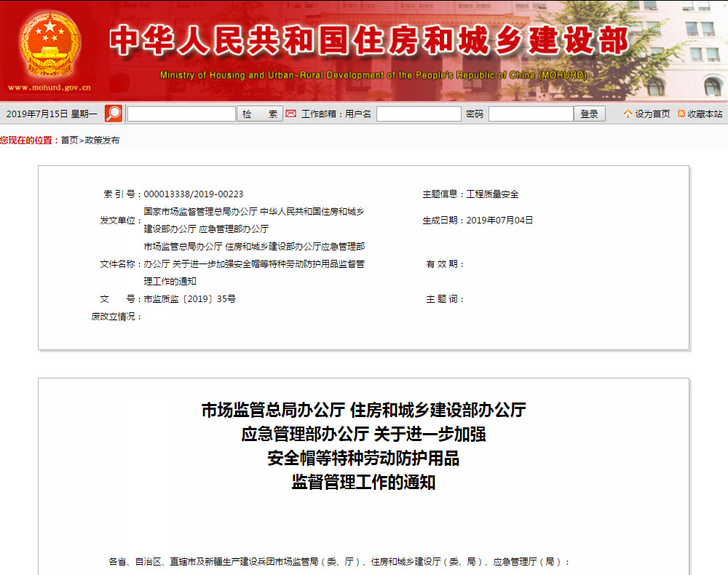This screenshot has width=728, height=575.
Task: Click index number 000013338/2019-00223
Action: point(194,194)
